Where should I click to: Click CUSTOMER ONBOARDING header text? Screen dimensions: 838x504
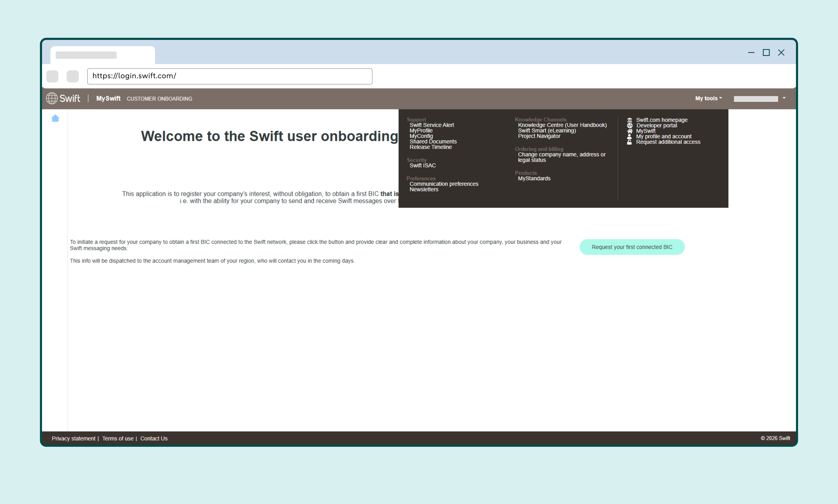tap(159, 98)
